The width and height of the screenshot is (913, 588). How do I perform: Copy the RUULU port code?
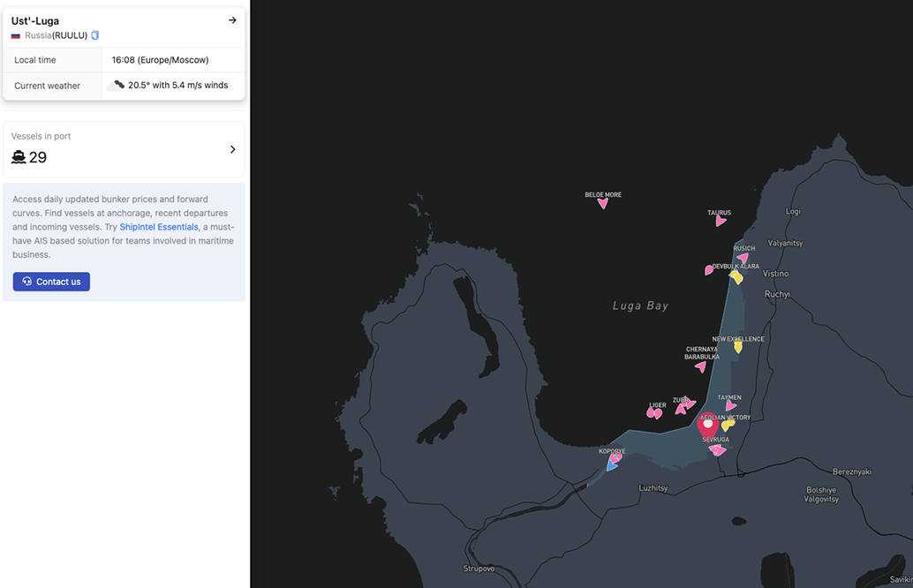click(x=95, y=35)
